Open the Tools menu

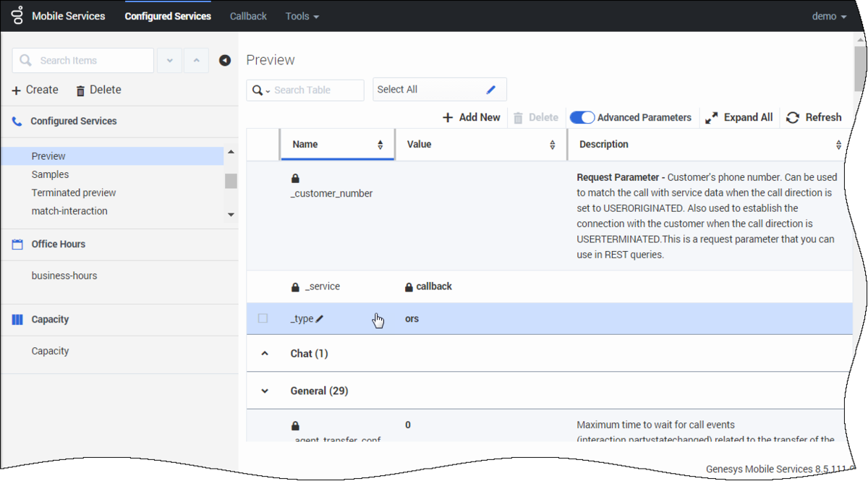point(302,16)
